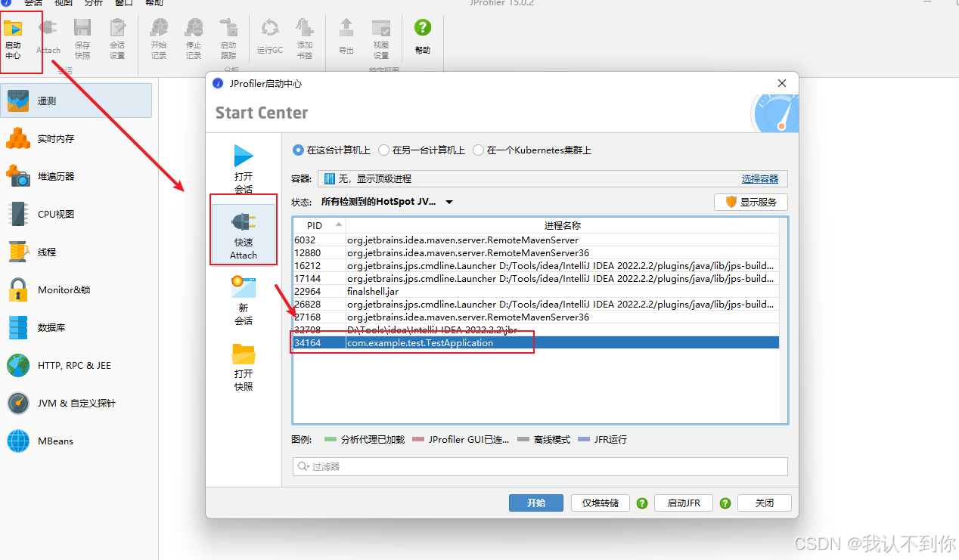Open the 线程 threads sidebar section
Viewport: 959px width, 560px height.
tap(76, 252)
